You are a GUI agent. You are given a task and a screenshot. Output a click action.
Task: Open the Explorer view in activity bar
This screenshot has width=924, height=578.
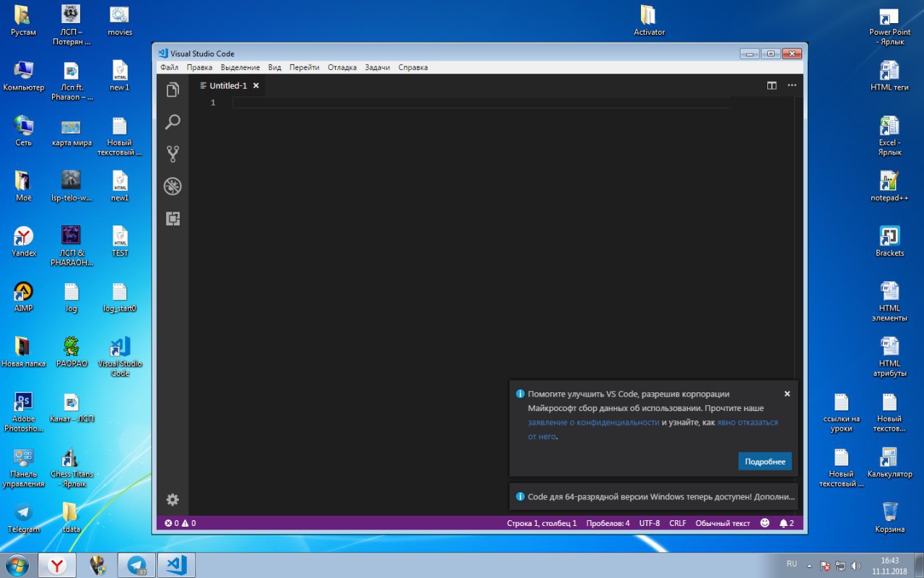pos(173,90)
